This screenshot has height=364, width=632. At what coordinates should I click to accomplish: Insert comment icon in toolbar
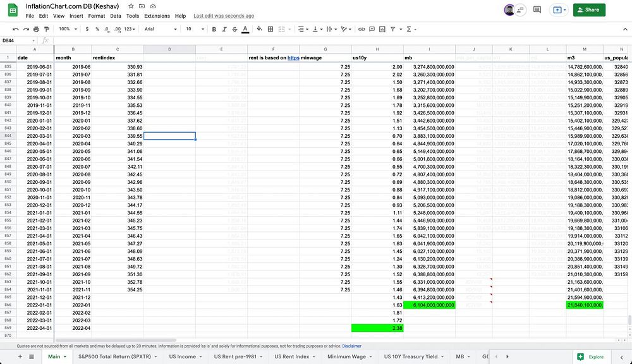pos(372,29)
